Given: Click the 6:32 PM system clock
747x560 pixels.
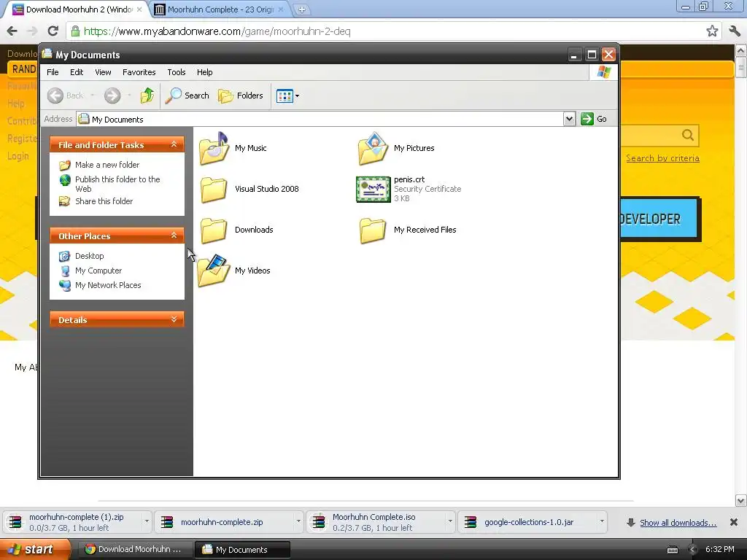Looking at the screenshot, I should [719, 550].
